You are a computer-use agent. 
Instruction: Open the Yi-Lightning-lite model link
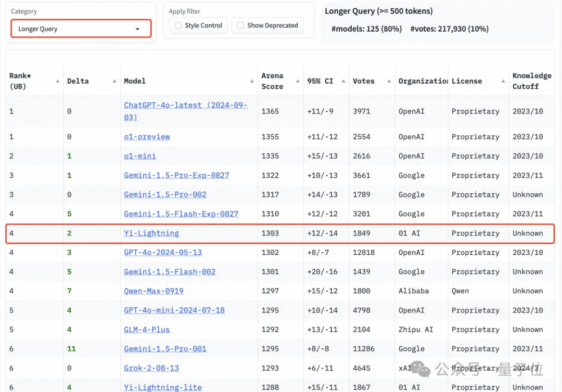coord(163,387)
